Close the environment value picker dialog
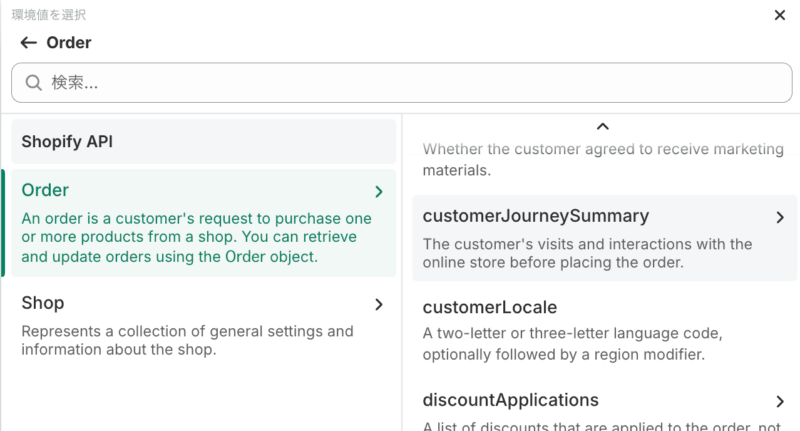 pyautogui.click(x=779, y=15)
